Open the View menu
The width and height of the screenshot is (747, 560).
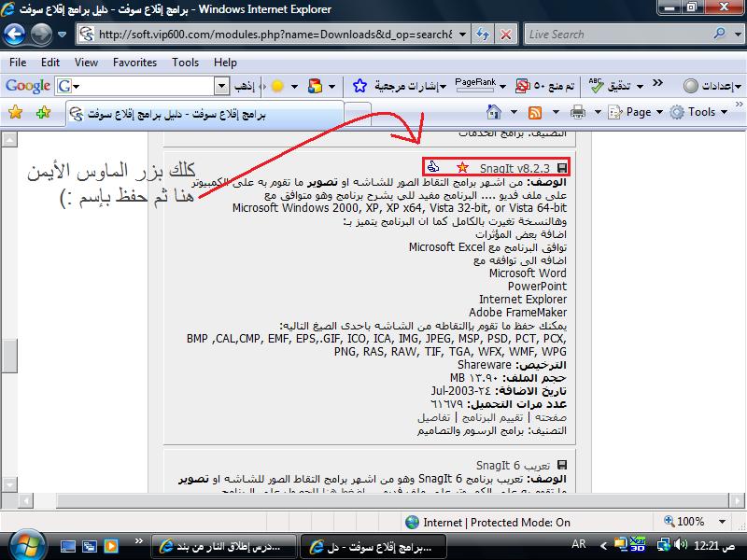click(x=86, y=63)
